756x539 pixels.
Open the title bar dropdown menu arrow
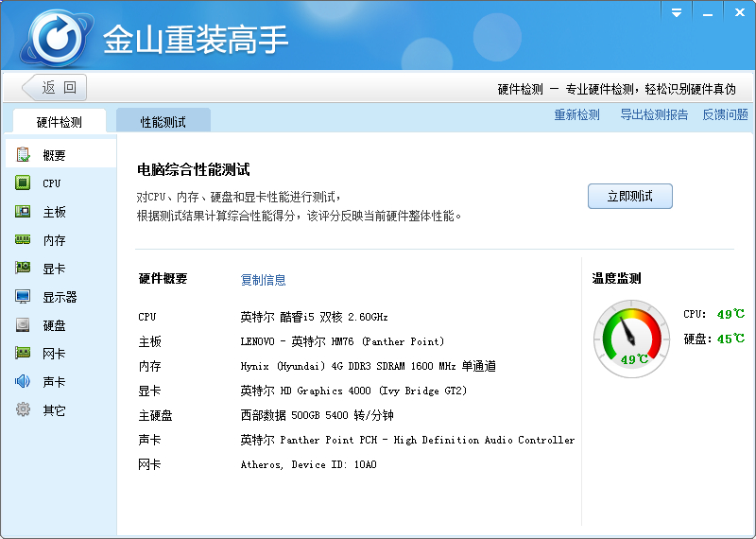click(677, 12)
